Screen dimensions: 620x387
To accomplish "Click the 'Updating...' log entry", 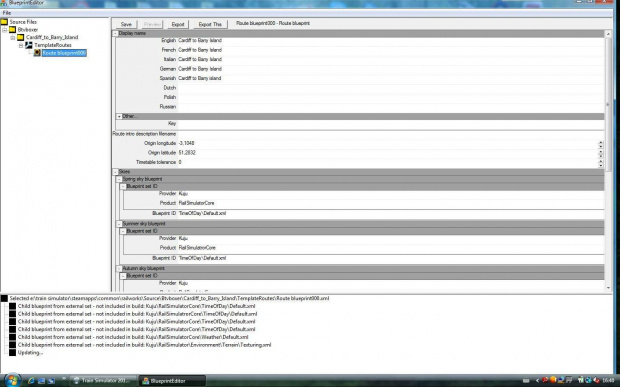I will tap(30, 353).
